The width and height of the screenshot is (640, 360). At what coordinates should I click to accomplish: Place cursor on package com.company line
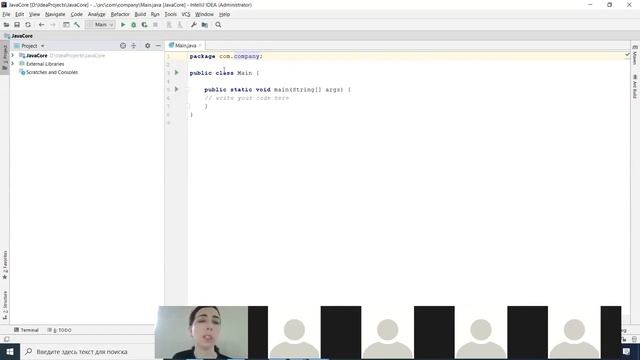[x=226, y=56]
